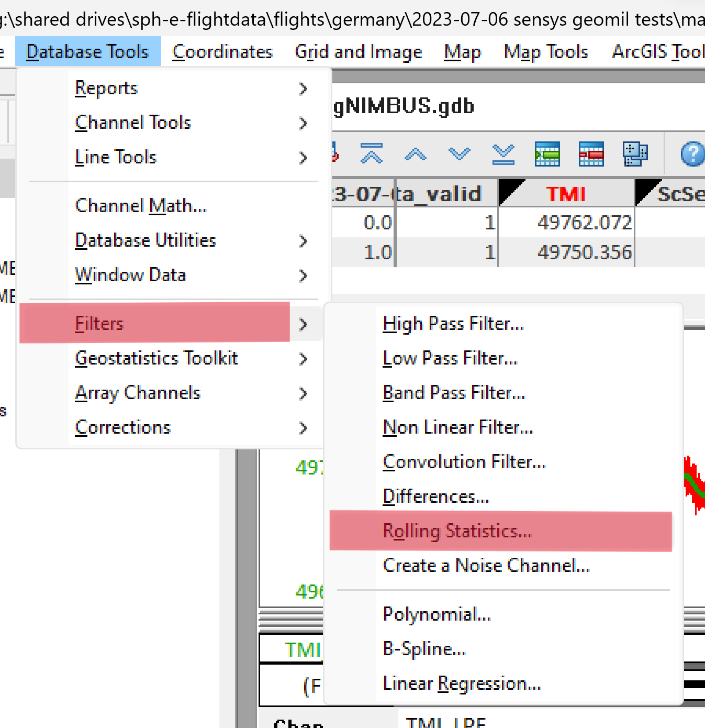Expand the Window Data submenu
Viewport: 705px width, 728px height.
pos(131,274)
